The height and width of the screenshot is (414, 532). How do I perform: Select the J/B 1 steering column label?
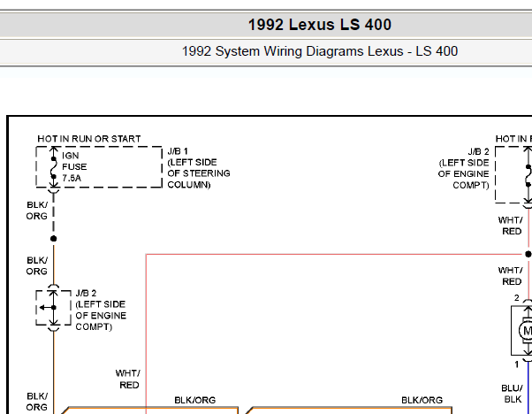coord(198,168)
